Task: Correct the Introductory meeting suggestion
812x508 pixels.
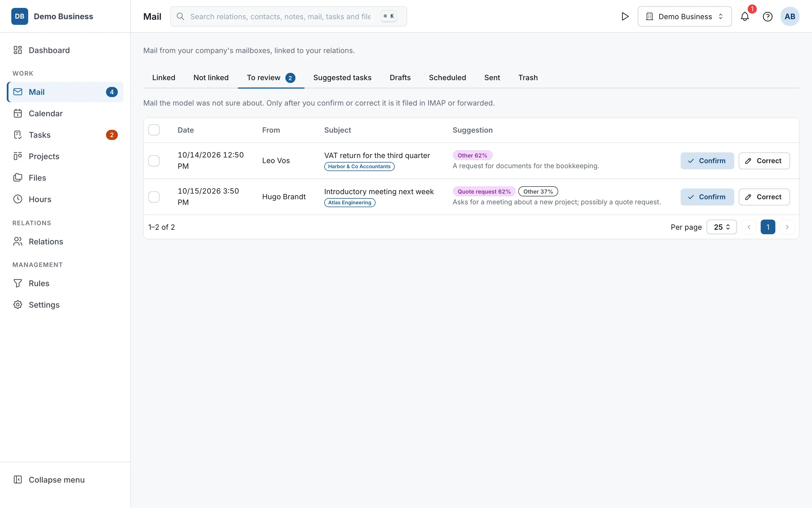Action: (x=764, y=197)
